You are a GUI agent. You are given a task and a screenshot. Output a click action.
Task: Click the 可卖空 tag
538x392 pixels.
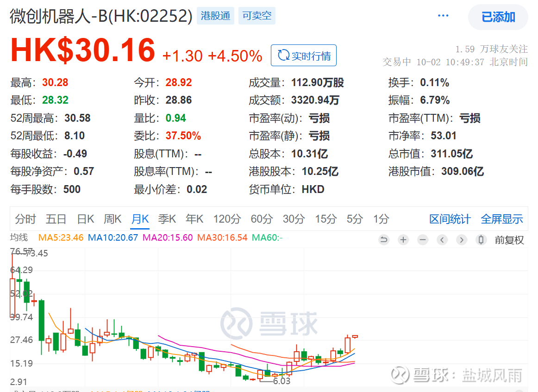tap(256, 16)
